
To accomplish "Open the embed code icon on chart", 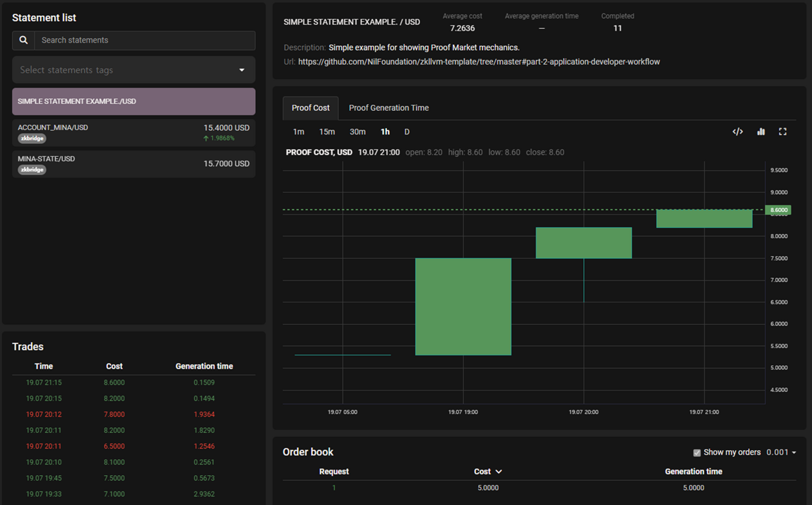I will click(738, 132).
